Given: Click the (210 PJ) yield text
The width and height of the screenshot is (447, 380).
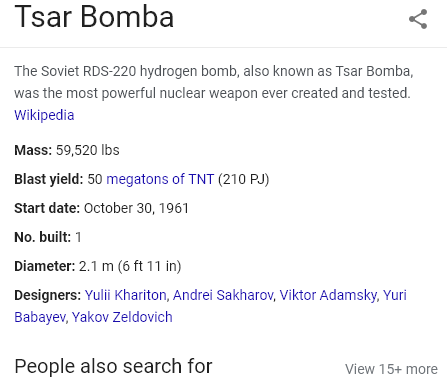Looking at the screenshot, I should tap(243, 179).
